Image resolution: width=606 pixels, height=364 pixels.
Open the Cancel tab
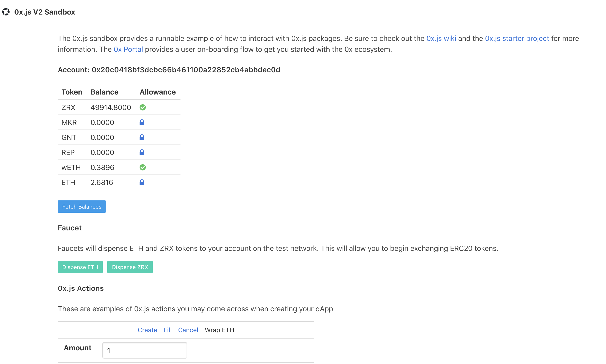188,330
